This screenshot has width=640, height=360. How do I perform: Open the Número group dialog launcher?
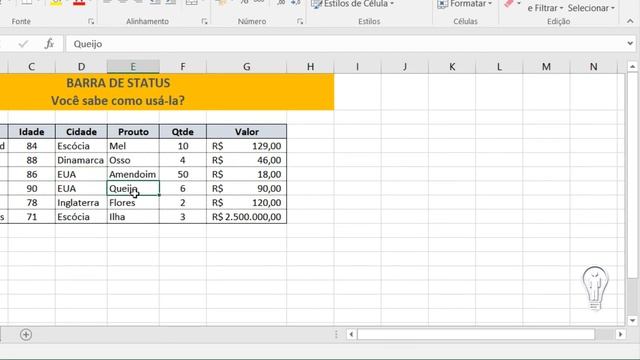(300, 21)
